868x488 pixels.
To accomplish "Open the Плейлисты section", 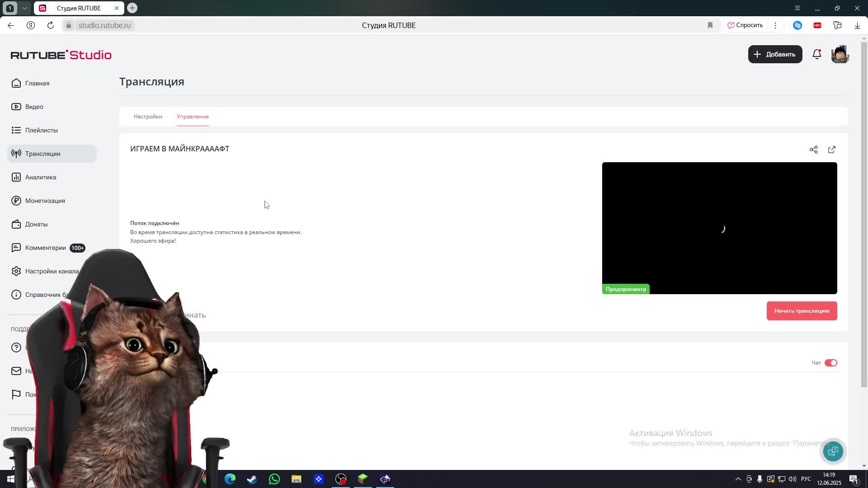I will (35, 130).
